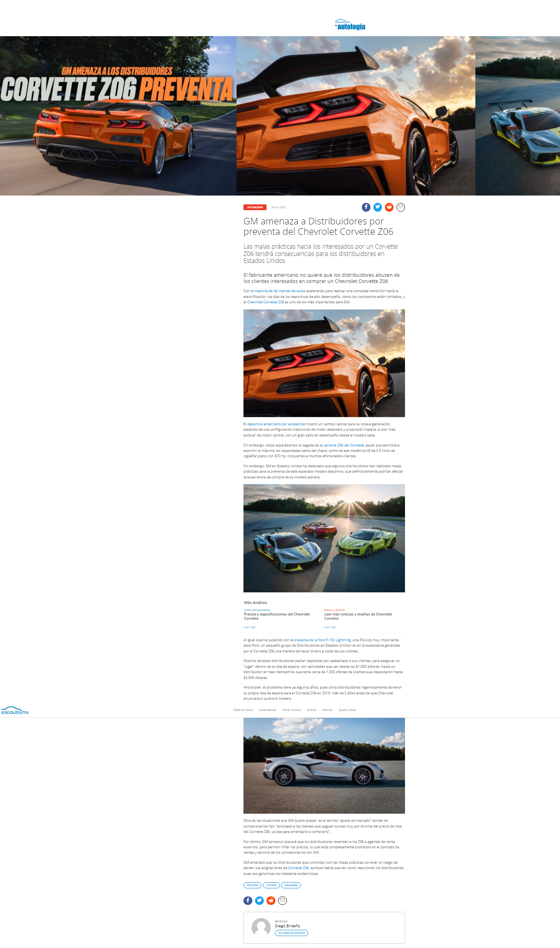
Task: Open the gray race Corvette carousel slide at right
Action: [x=518, y=116]
